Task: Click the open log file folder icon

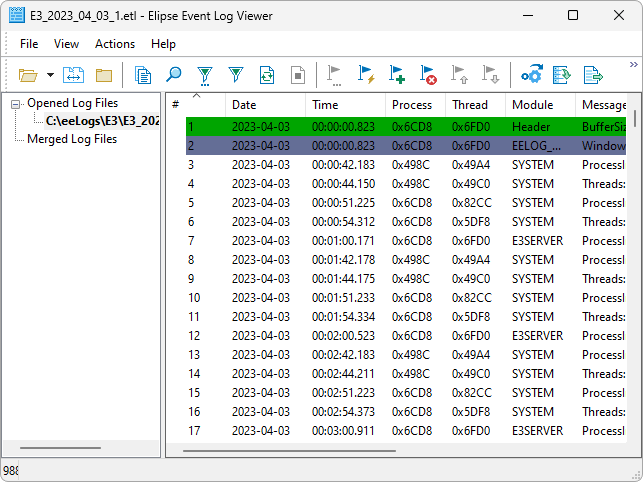Action: [27, 75]
